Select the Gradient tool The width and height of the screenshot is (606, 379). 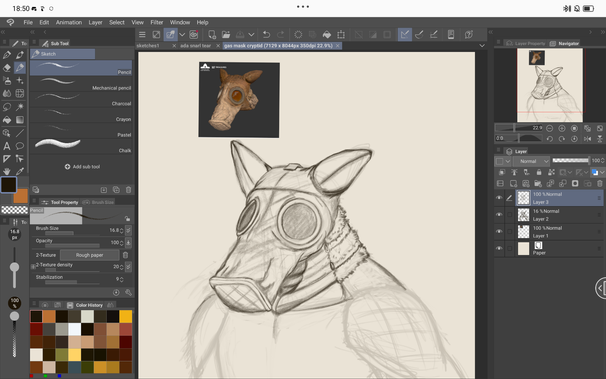[x=20, y=120]
